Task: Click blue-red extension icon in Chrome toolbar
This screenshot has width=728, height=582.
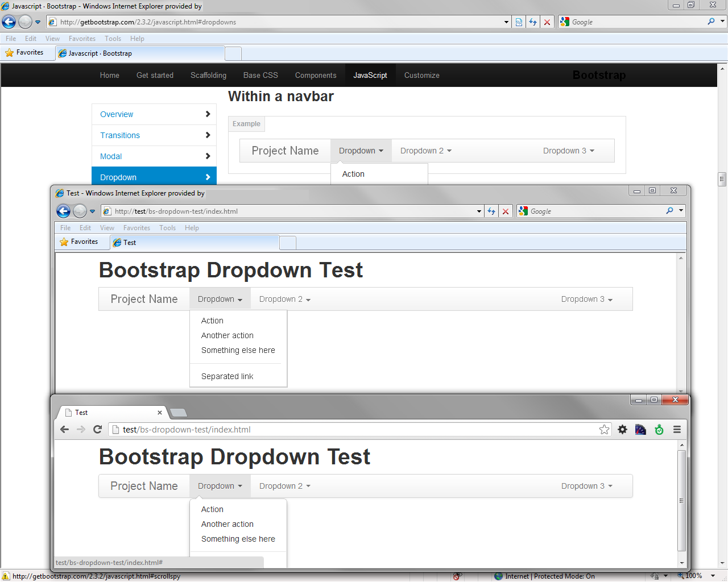Action: pos(640,430)
